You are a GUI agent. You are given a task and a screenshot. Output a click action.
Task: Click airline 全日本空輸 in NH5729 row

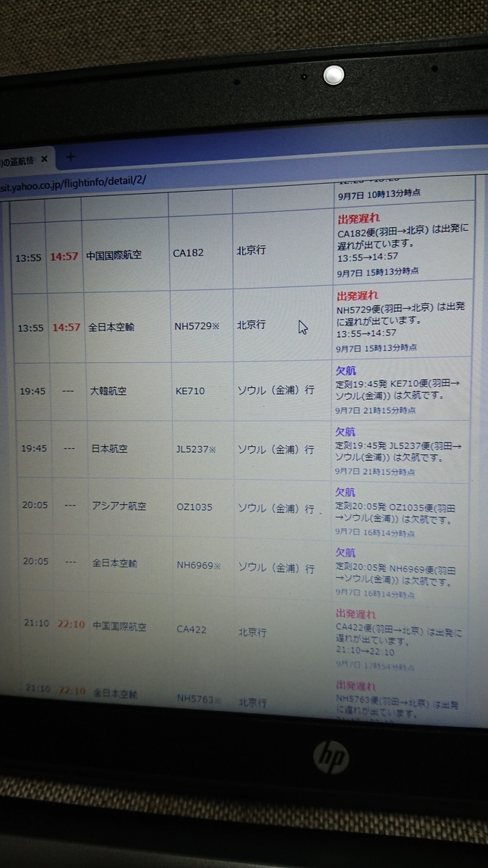coord(111,327)
